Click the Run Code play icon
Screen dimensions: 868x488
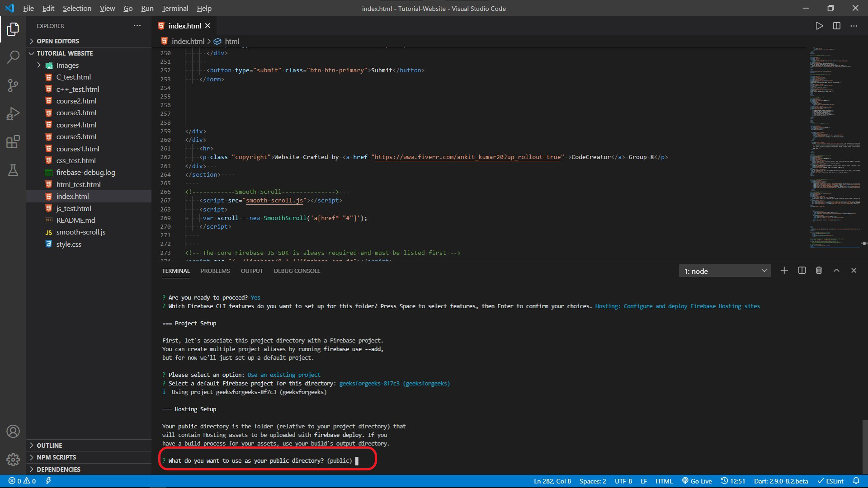(819, 26)
